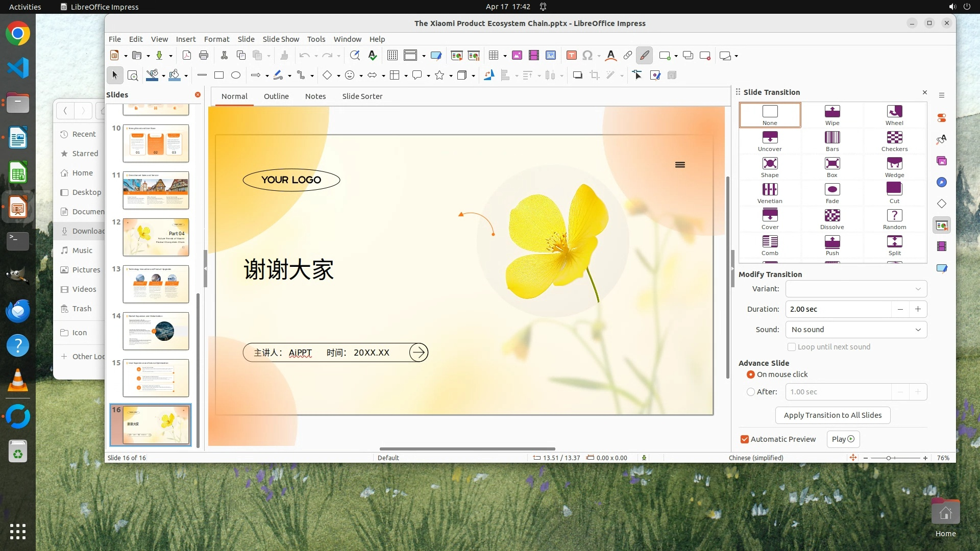Click the zoom slider in status bar
This screenshot has height=551, width=980.
tap(889, 458)
